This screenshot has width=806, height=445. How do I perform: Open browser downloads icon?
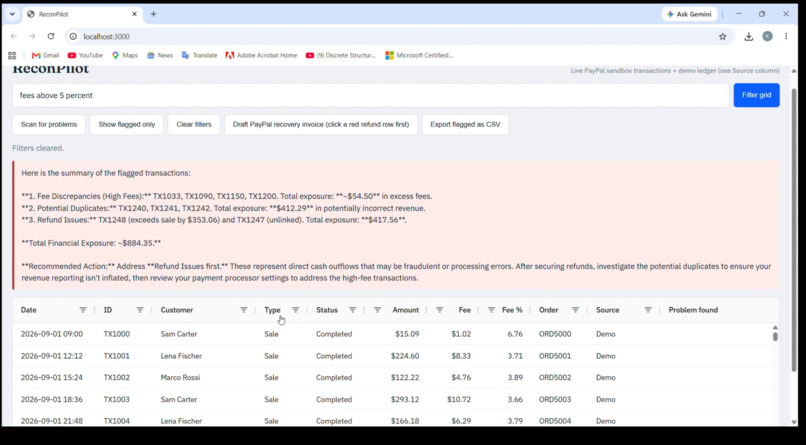748,36
